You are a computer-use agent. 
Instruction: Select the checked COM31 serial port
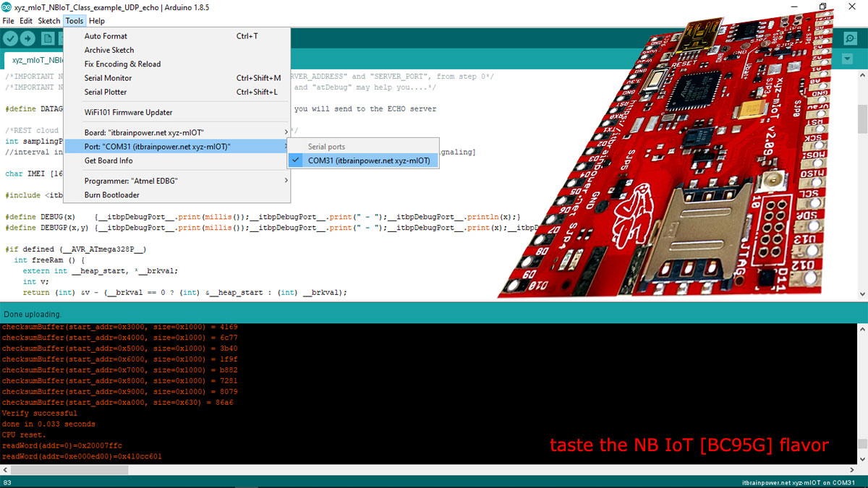(368, 160)
